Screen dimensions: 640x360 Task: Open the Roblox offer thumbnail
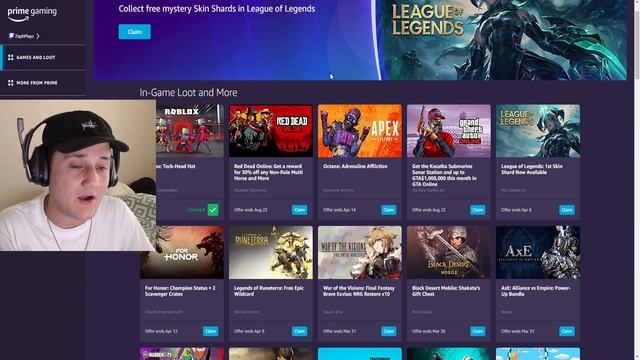[x=190, y=131]
